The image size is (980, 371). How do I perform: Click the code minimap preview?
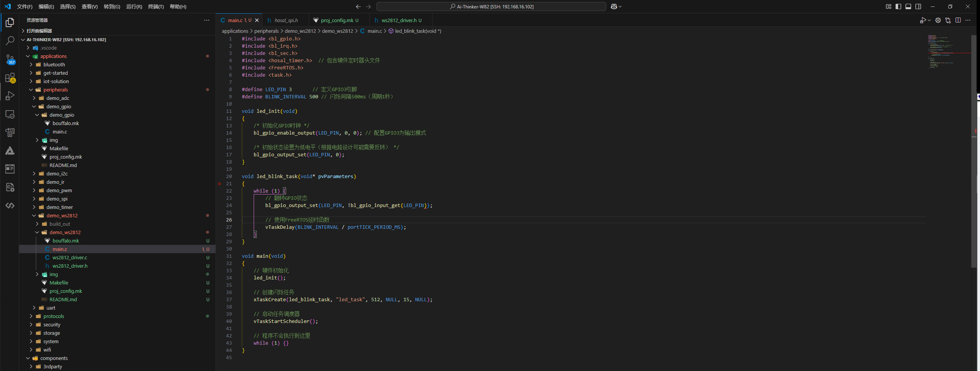949,52
